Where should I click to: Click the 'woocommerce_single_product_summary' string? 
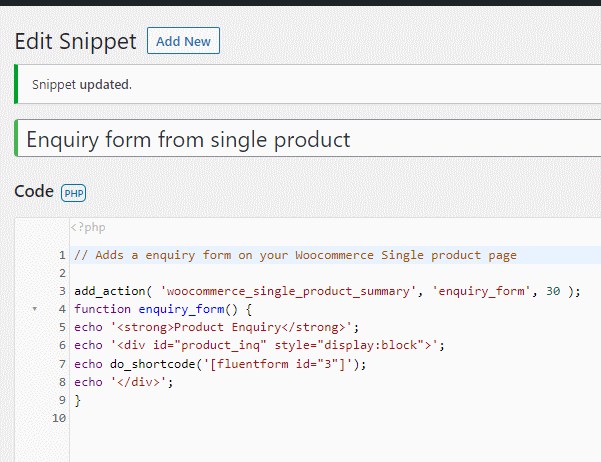pyautogui.click(x=288, y=291)
